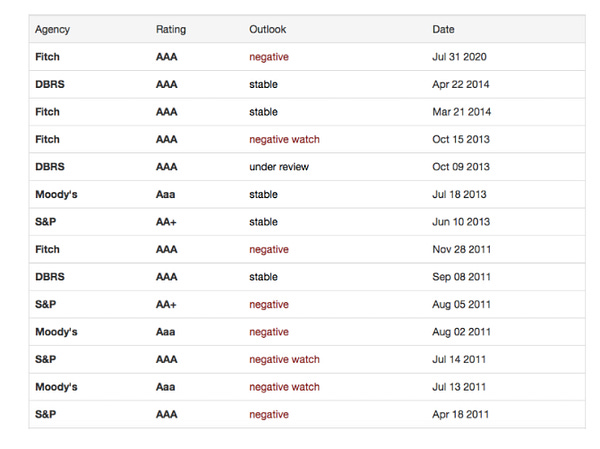Click 'negative watch' in Jul 14 2011 row
This screenshot has height=449, width=600.
tap(284, 360)
